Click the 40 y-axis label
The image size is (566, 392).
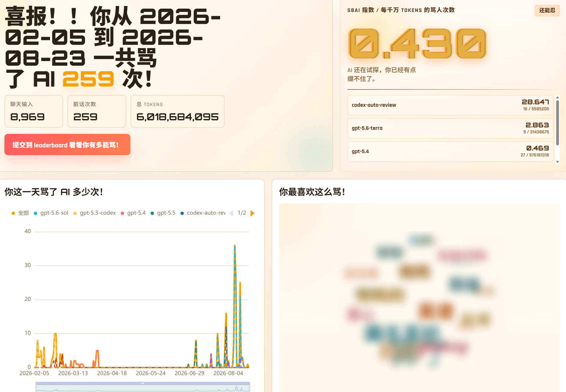[x=27, y=231]
